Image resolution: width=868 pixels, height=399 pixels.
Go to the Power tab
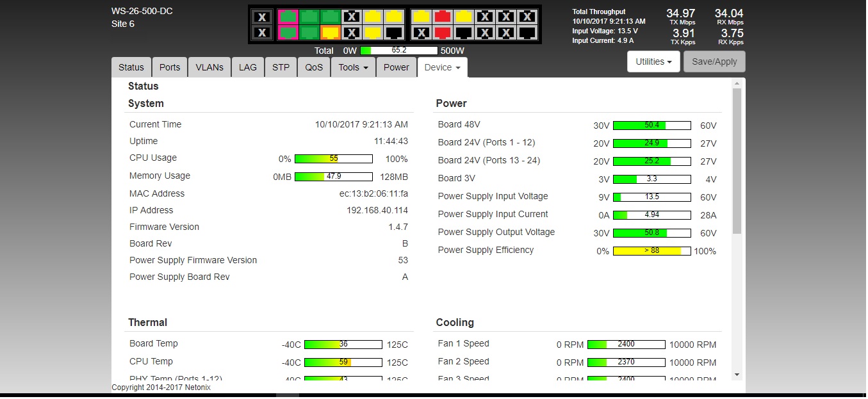click(x=396, y=67)
